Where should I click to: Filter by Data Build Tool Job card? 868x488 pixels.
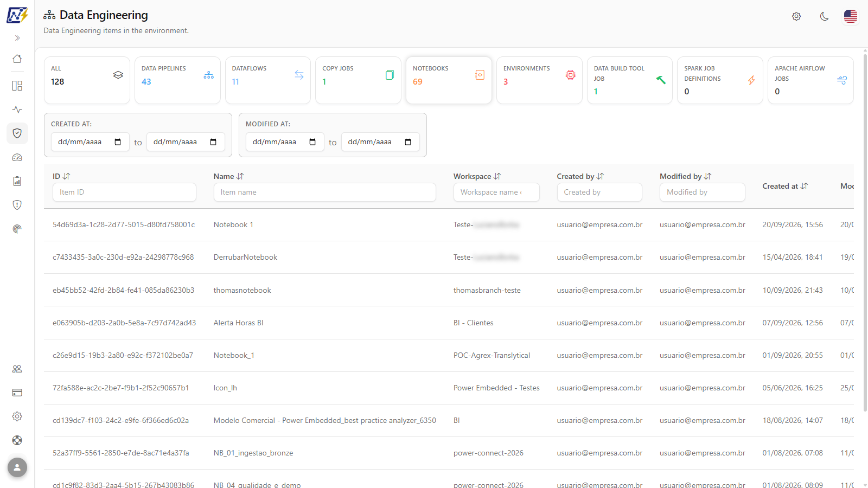click(x=630, y=80)
